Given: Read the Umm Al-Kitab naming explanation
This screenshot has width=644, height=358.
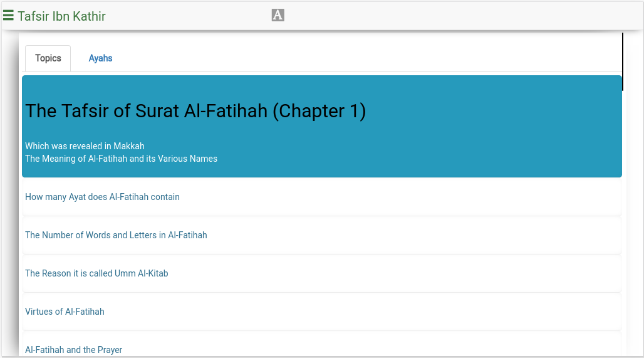Looking at the screenshot, I should 96,273.
